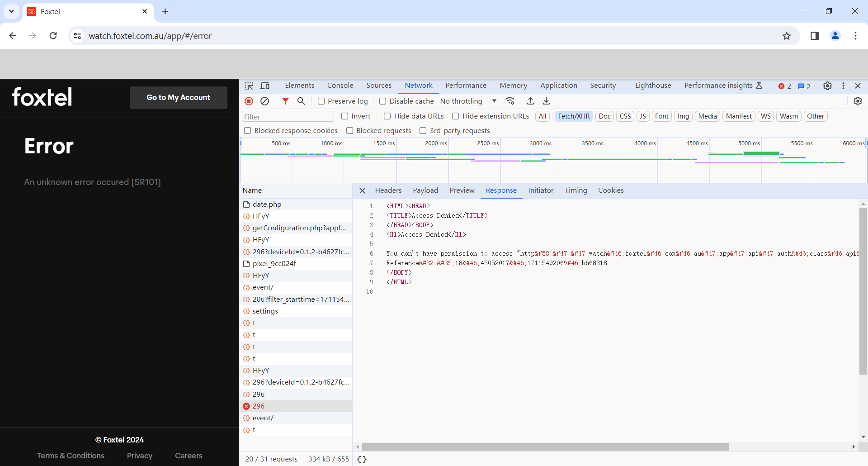This screenshot has width=868, height=466.
Task: Tick the Blocked requests checkbox
Action: pos(349,131)
